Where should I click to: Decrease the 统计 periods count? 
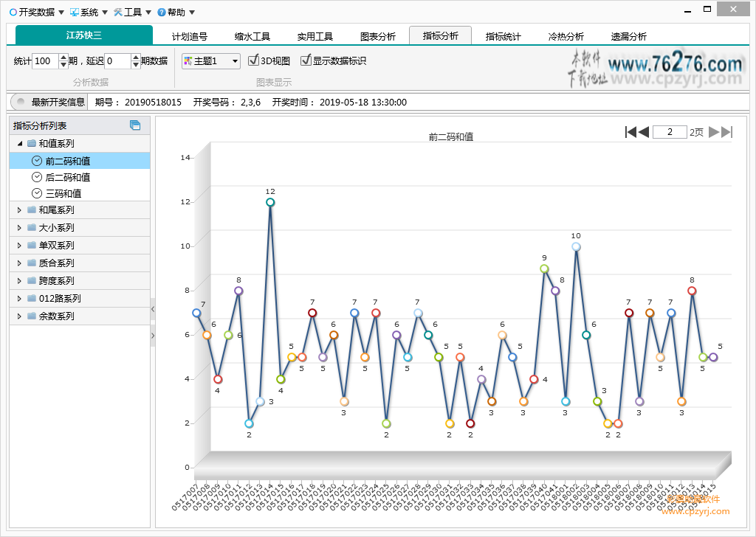click(63, 65)
